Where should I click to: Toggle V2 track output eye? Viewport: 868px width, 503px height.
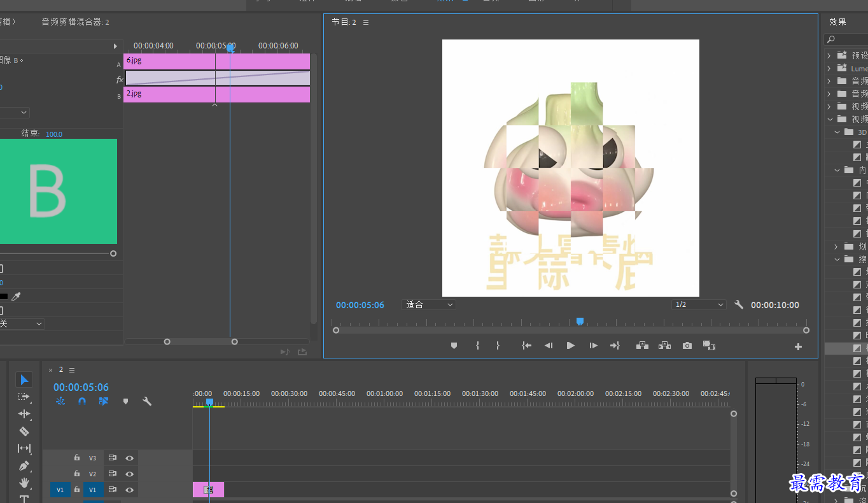[x=130, y=474]
